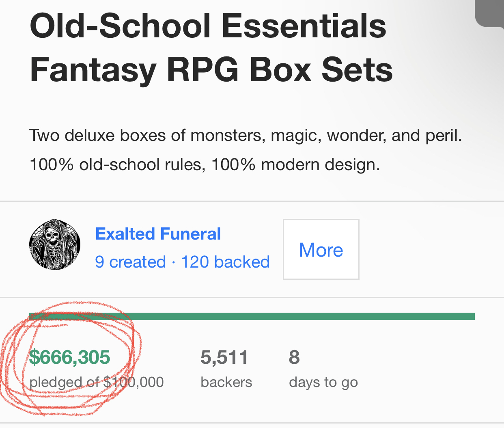Open the "9 created" projects link
The height and width of the screenshot is (428, 504).
pos(130,262)
